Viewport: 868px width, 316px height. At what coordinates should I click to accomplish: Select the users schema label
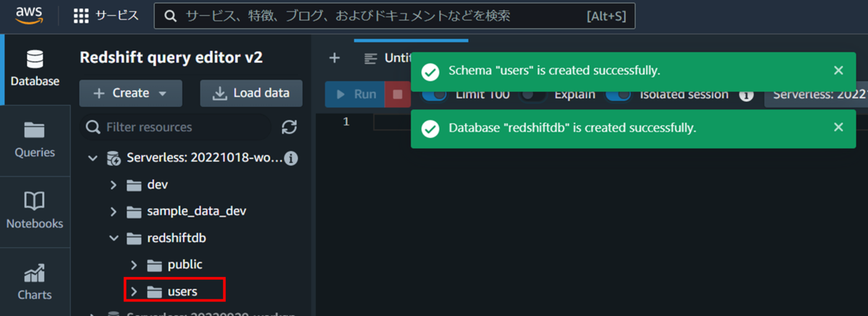coord(182,291)
